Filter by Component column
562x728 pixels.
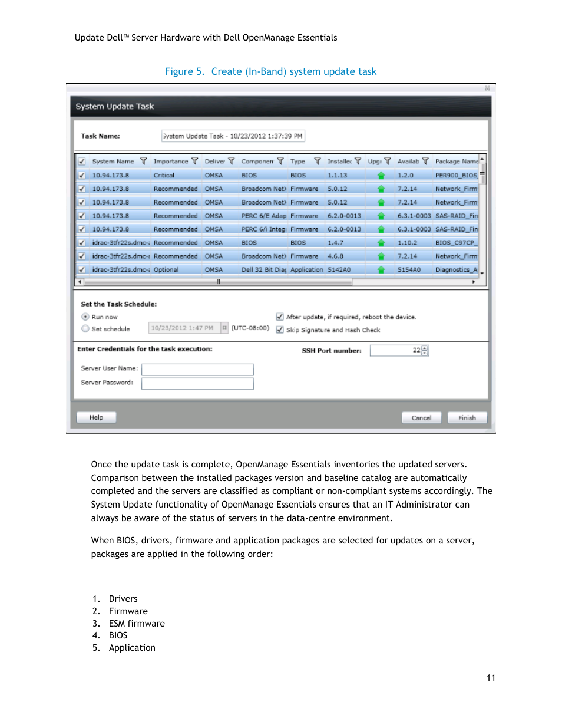click(x=280, y=161)
